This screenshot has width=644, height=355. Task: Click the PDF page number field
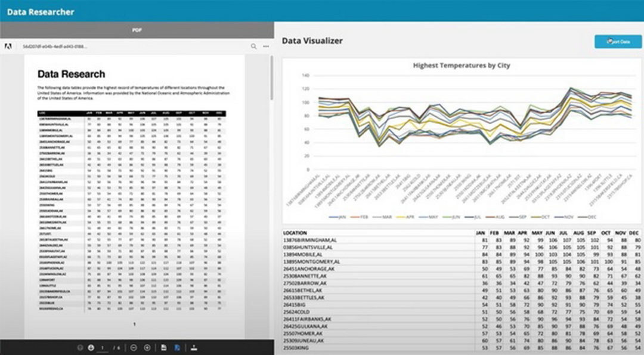(x=102, y=347)
